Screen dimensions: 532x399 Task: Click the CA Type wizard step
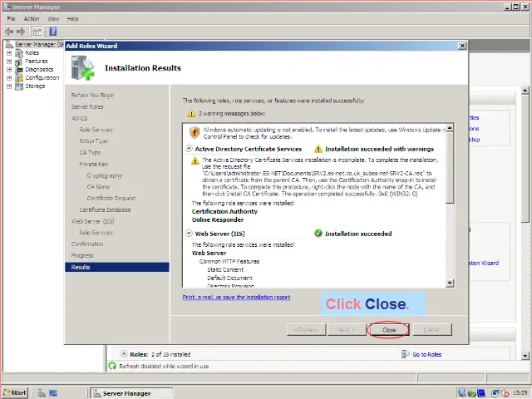90,153
